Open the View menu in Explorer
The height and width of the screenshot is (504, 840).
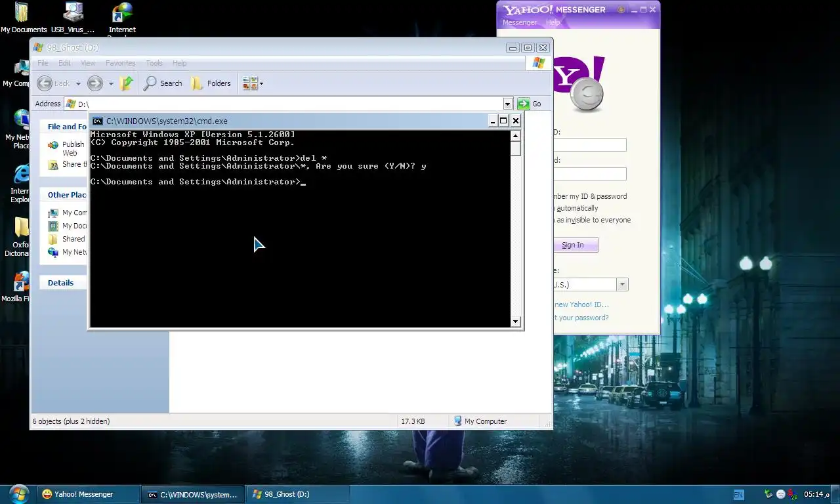[x=88, y=63]
